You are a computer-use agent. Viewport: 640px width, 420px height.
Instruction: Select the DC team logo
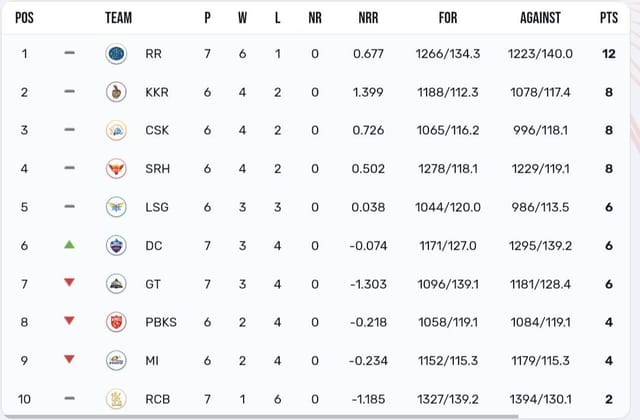coord(116,245)
